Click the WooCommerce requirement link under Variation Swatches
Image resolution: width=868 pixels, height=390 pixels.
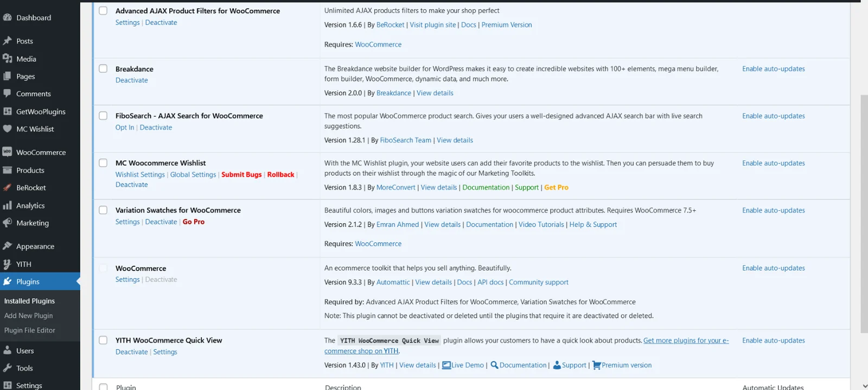(378, 244)
